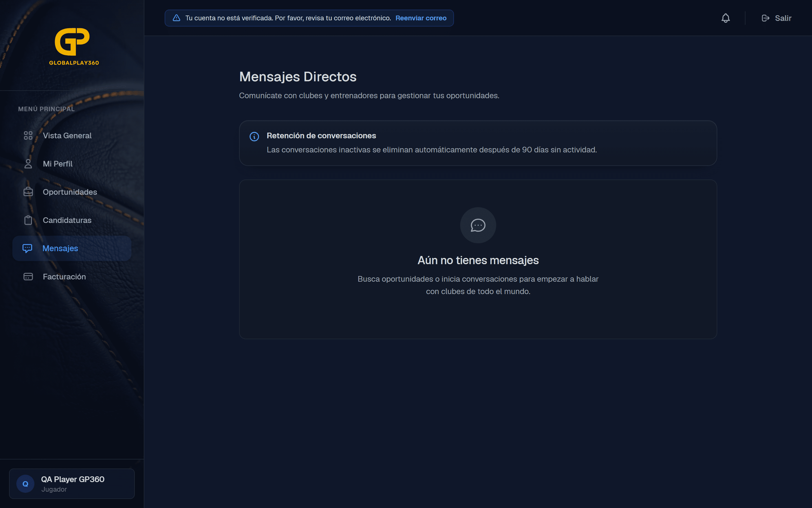Click the Aún no tienes mensajes heading
Screen dimensions: 812x508
pyautogui.click(x=478, y=260)
